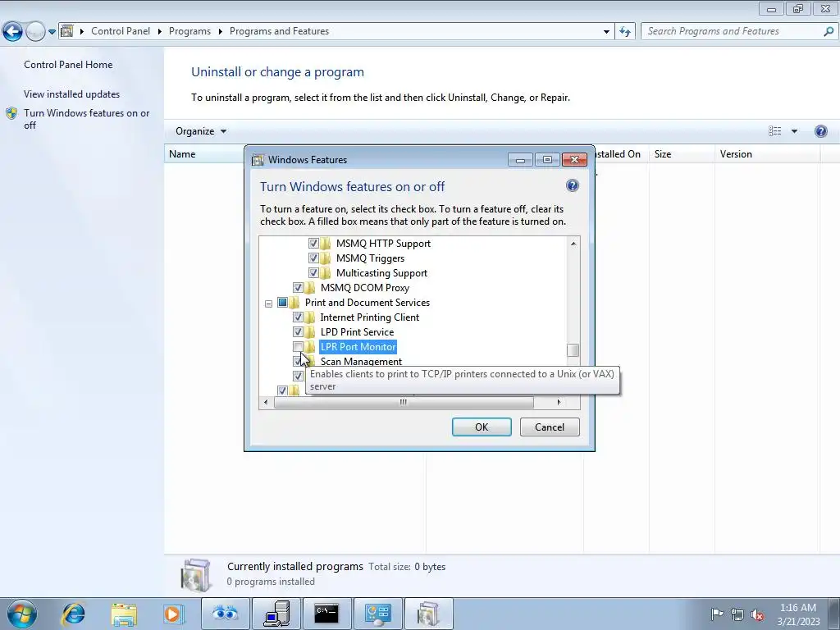Viewport: 840px width, 630px height.
Task: Click the Forward navigation arrow
Action: (x=35, y=32)
